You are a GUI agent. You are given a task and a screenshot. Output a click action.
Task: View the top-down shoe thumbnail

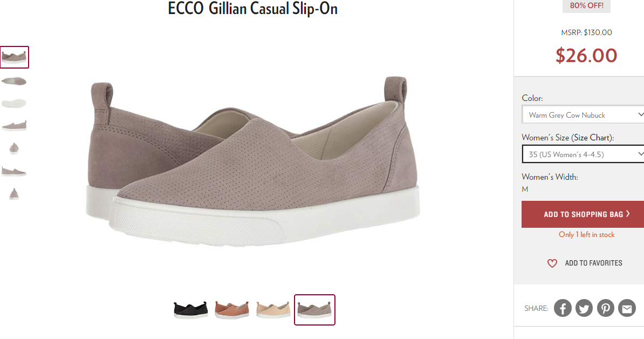14,81
